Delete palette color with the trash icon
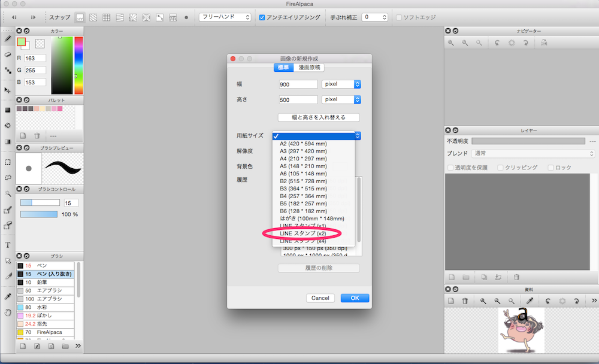 (x=37, y=135)
